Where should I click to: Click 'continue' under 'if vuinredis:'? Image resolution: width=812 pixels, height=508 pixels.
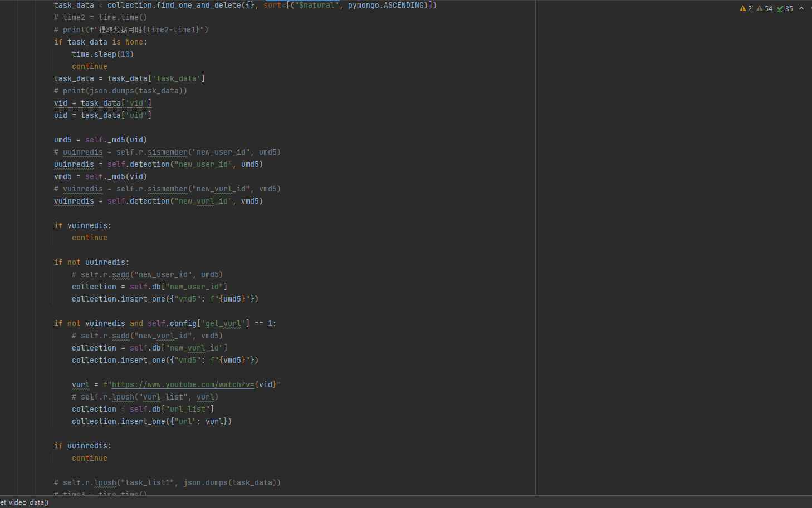pos(89,238)
